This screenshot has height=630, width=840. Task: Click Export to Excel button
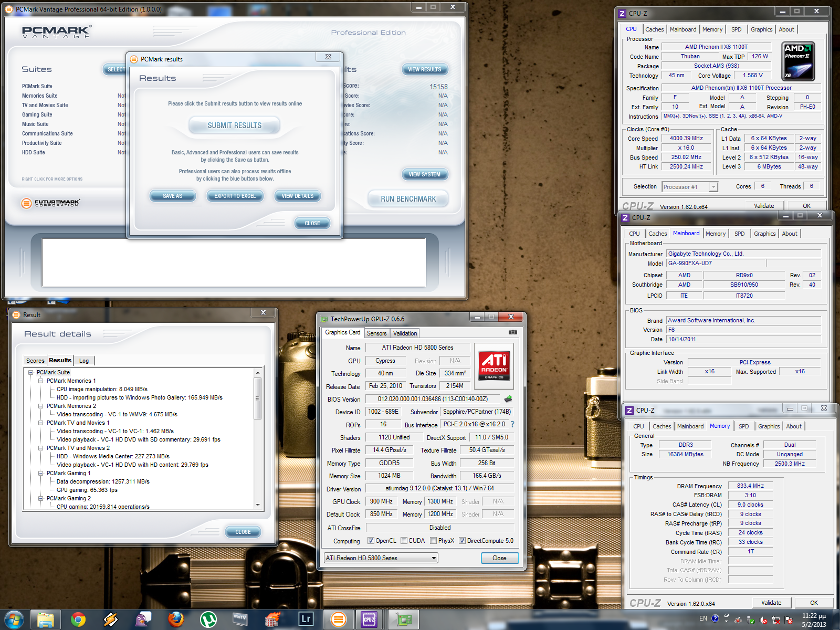click(x=235, y=196)
